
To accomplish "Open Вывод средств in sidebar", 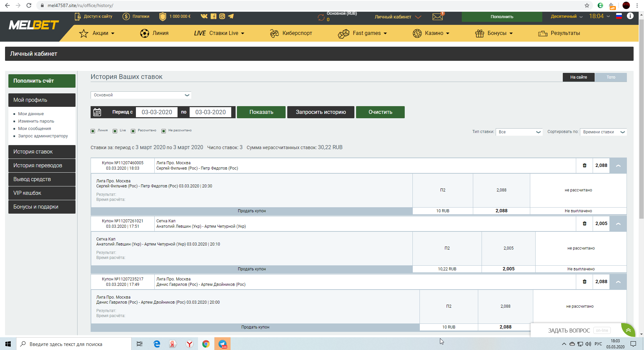I will [x=42, y=179].
